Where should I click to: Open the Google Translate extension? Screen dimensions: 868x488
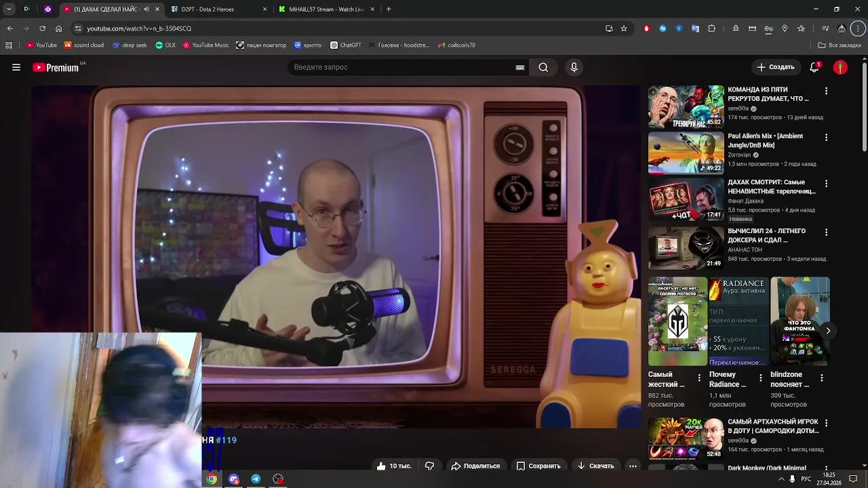695,28
